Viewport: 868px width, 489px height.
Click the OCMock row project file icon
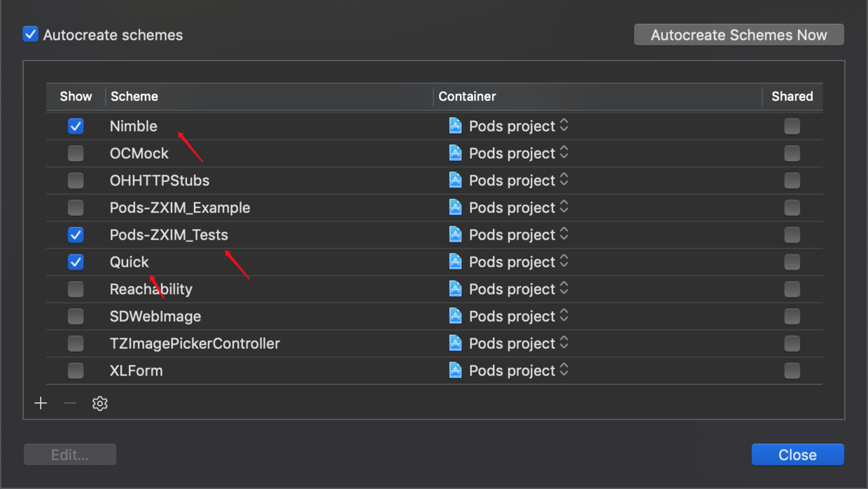(455, 153)
